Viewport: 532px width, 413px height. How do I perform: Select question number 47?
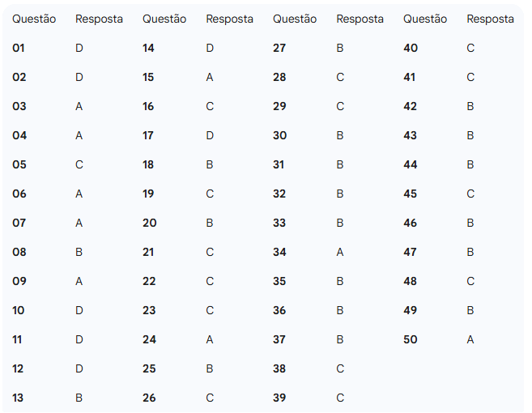click(411, 253)
